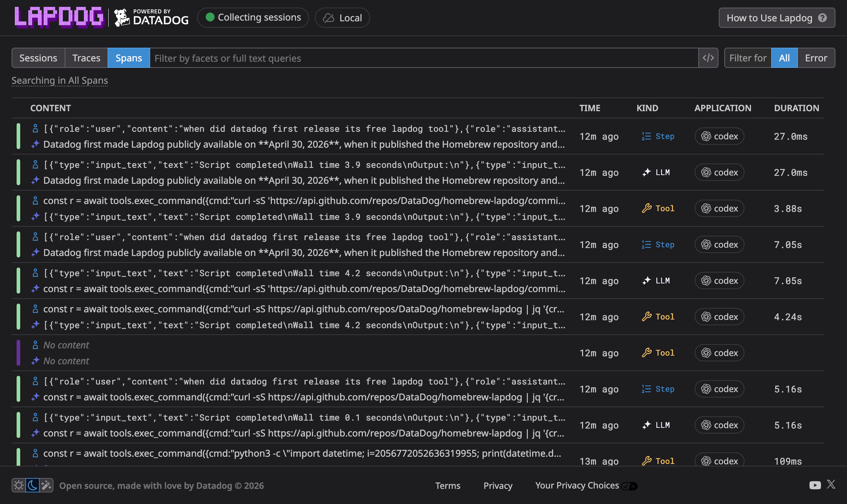The image size is (847, 504).
Task: Click the cloud-off icon in Local pill
Action: click(x=328, y=18)
